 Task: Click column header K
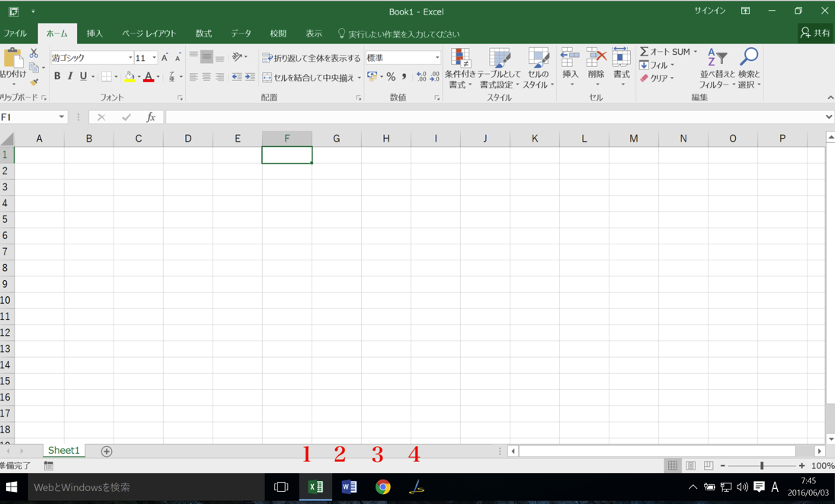[535, 139]
